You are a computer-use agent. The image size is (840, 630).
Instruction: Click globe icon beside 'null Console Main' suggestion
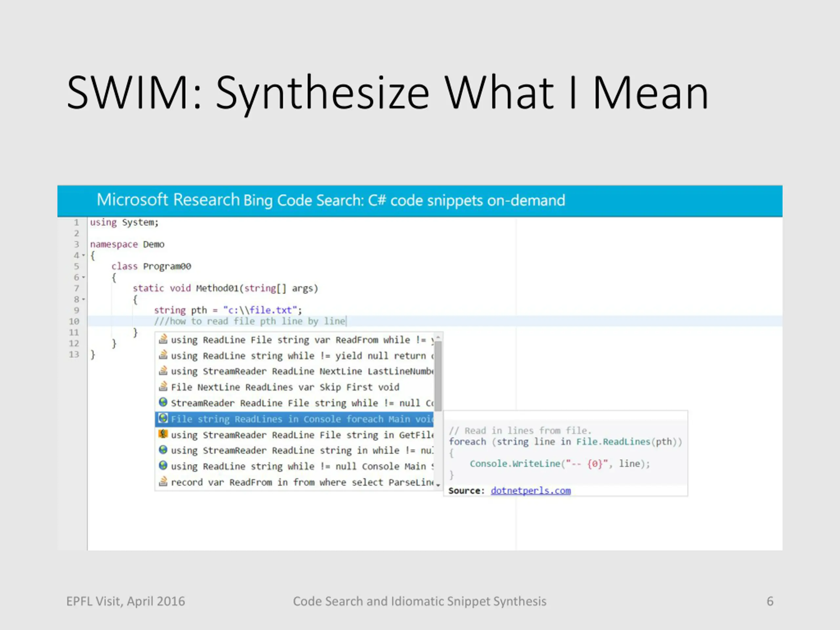[x=163, y=466]
